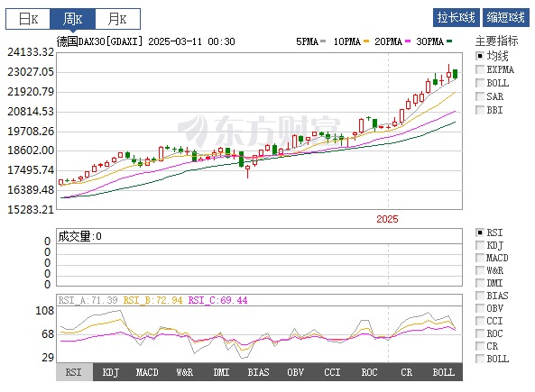This screenshot has height=392, width=535.
Task: Click the 18602.00 price axis label
Action: click(x=31, y=150)
